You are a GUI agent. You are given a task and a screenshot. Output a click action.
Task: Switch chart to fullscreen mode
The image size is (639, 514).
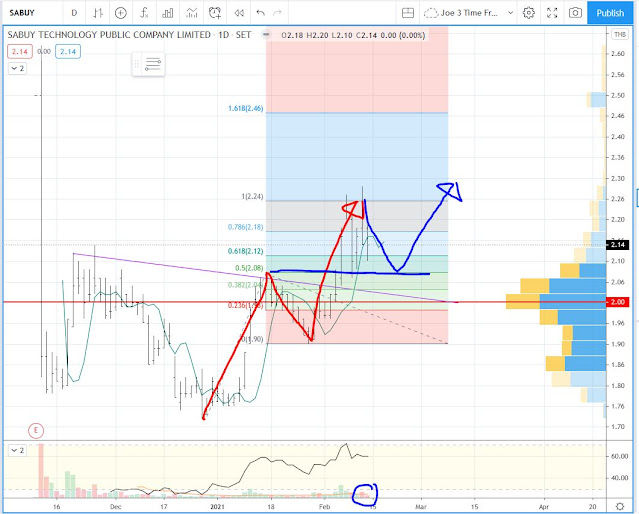pos(552,13)
